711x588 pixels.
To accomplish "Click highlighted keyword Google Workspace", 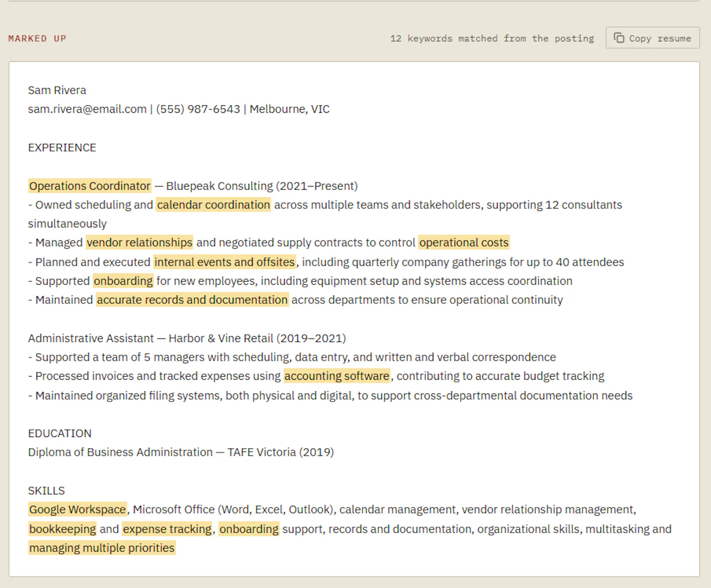I will (x=77, y=509).
